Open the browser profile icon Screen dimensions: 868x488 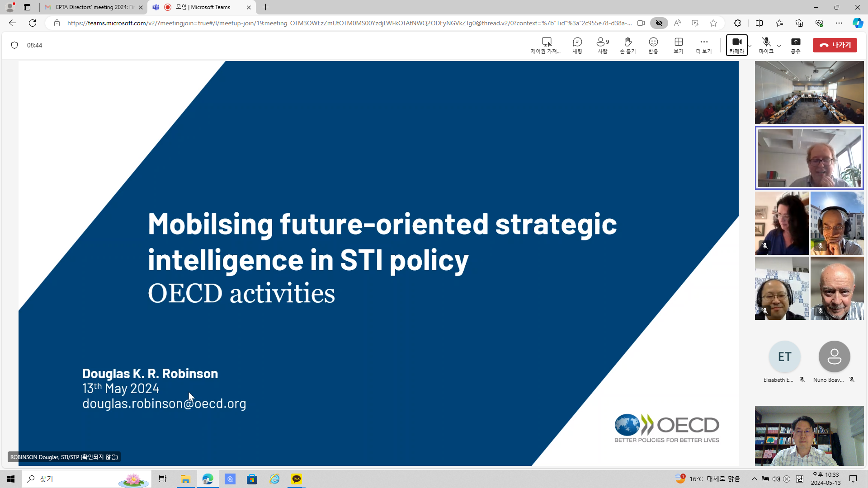[x=10, y=7]
